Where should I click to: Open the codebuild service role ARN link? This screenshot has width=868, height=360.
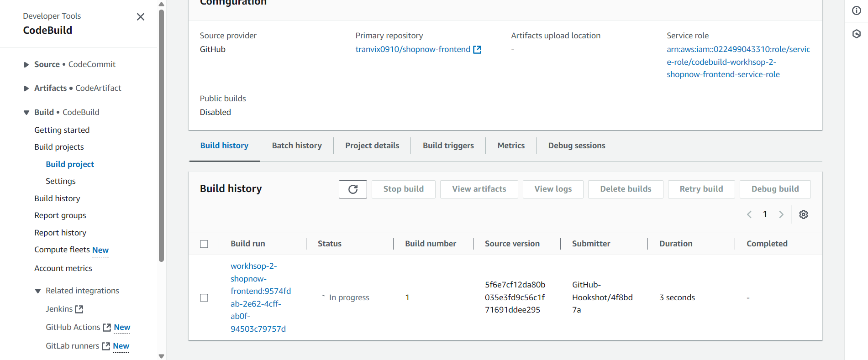738,62
